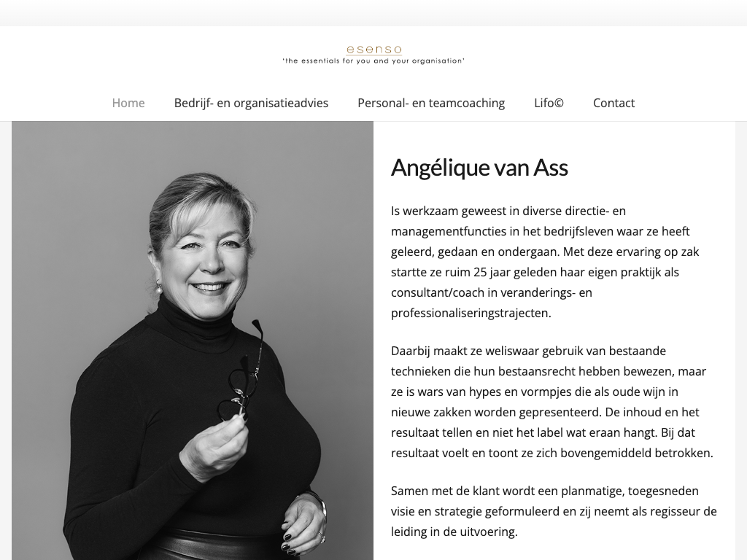
Task: Click the paragraph starting 'Samen met de klant'
Action: pos(554,511)
